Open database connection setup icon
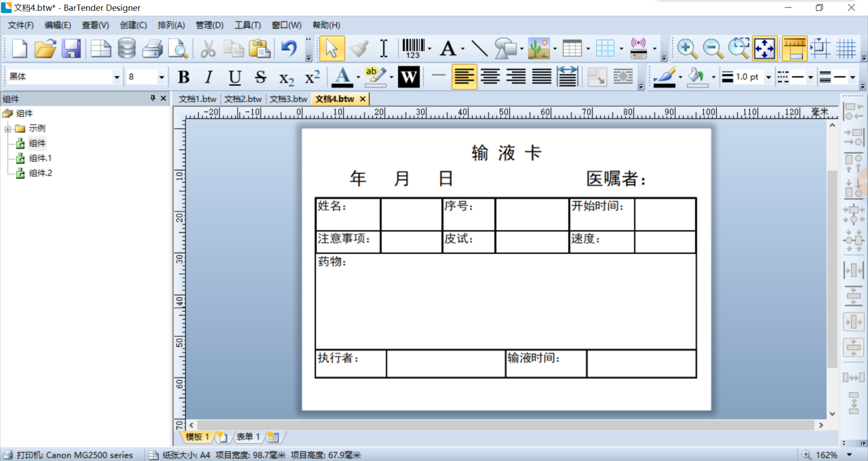Image resolution: width=868 pixels, height=461 pixels. [x=127, y=48]
